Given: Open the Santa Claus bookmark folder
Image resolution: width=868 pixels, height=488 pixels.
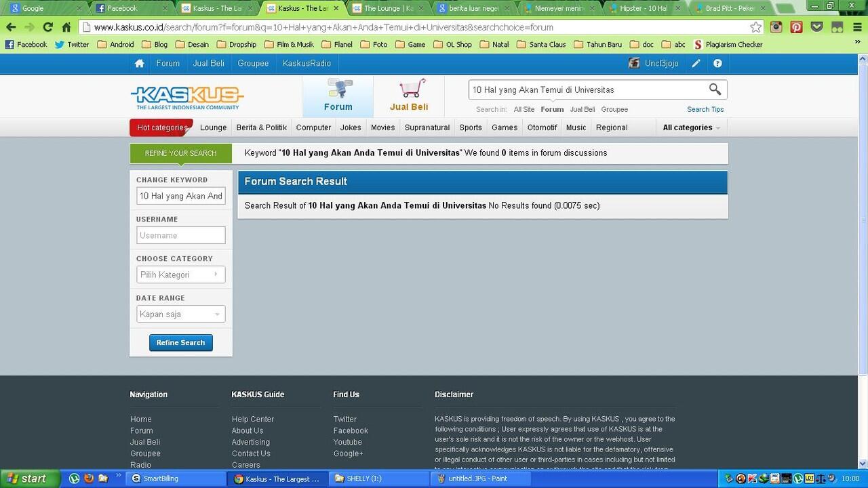Looking at the screenshot, I should (541, 45).
